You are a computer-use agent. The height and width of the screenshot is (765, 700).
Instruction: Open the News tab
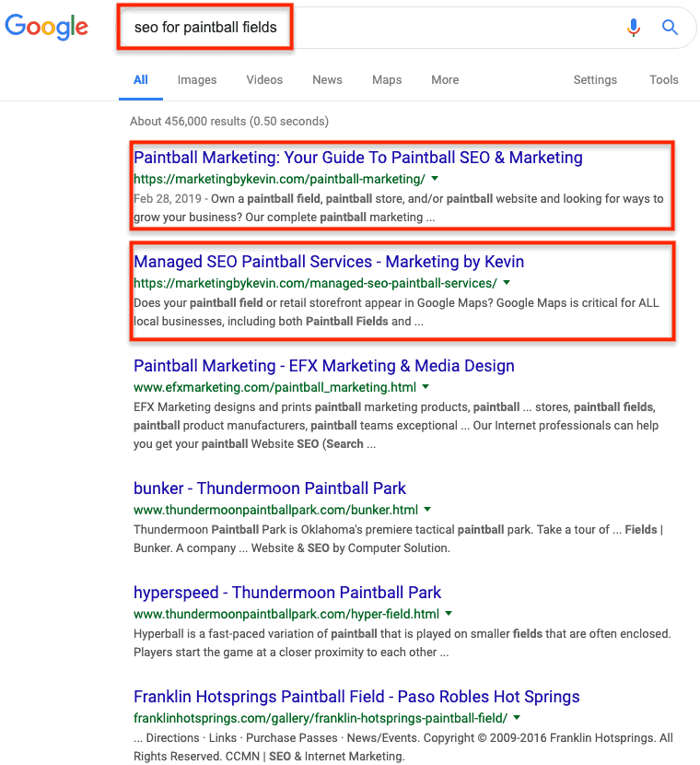coord(327,80)
